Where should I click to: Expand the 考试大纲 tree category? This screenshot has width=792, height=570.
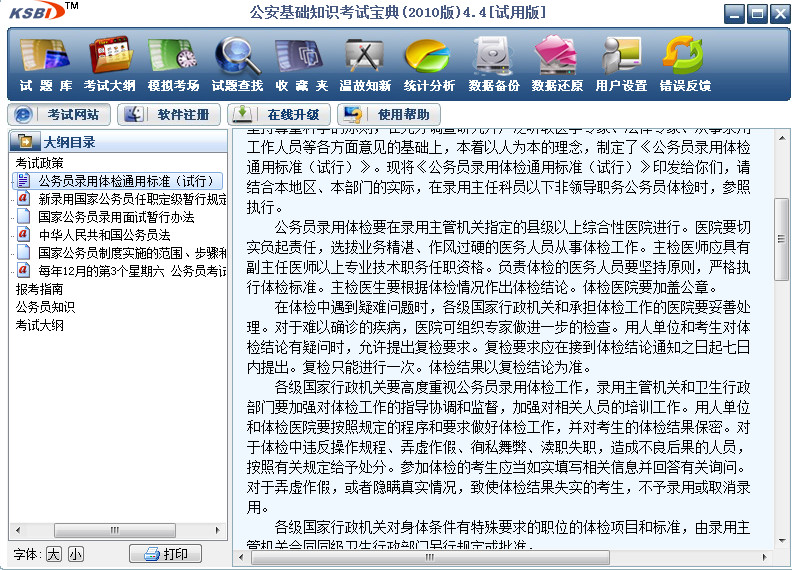(x=39, y=325)
